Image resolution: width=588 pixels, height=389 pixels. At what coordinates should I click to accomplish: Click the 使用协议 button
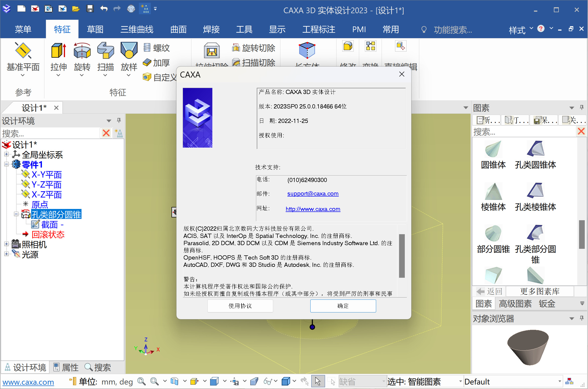[240, 306]
